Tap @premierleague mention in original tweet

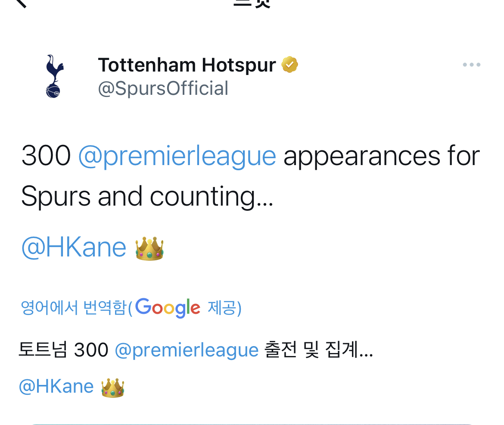[177, 156]
